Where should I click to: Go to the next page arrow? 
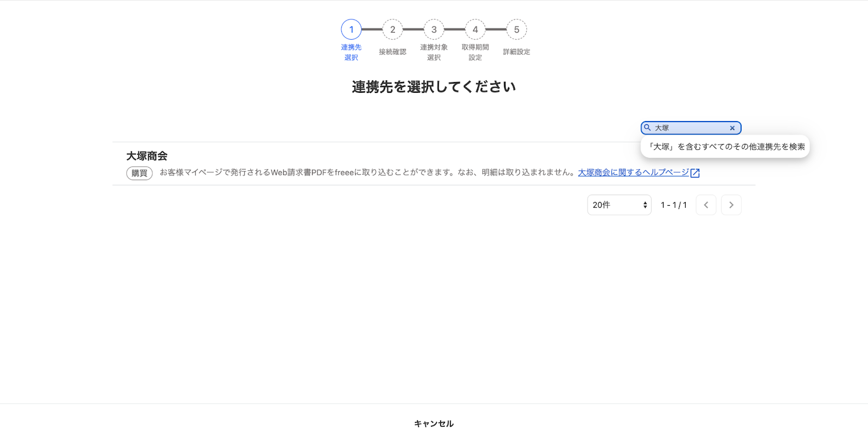tap(731, 205)
